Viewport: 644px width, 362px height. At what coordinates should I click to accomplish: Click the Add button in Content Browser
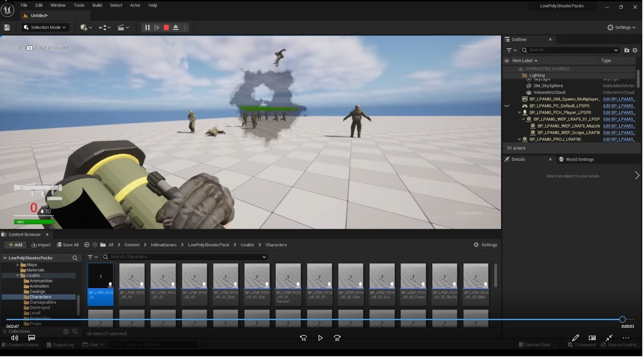tap(16, 245)
